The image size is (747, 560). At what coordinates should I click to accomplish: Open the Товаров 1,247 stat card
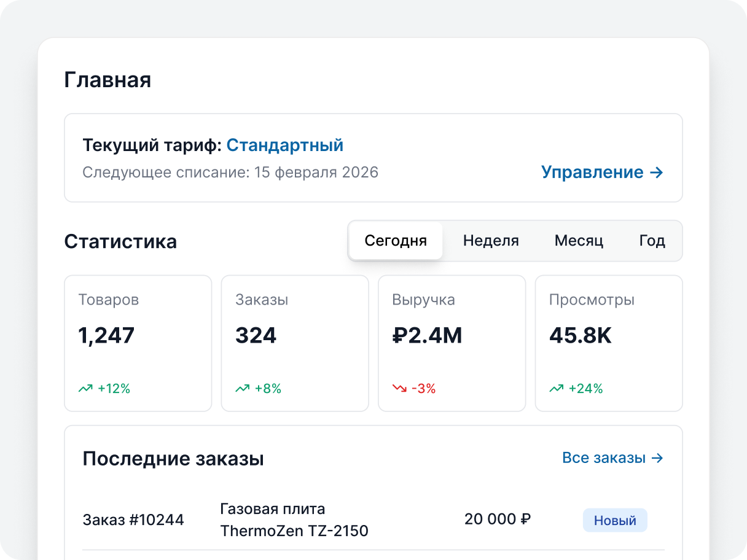(138, 343)
